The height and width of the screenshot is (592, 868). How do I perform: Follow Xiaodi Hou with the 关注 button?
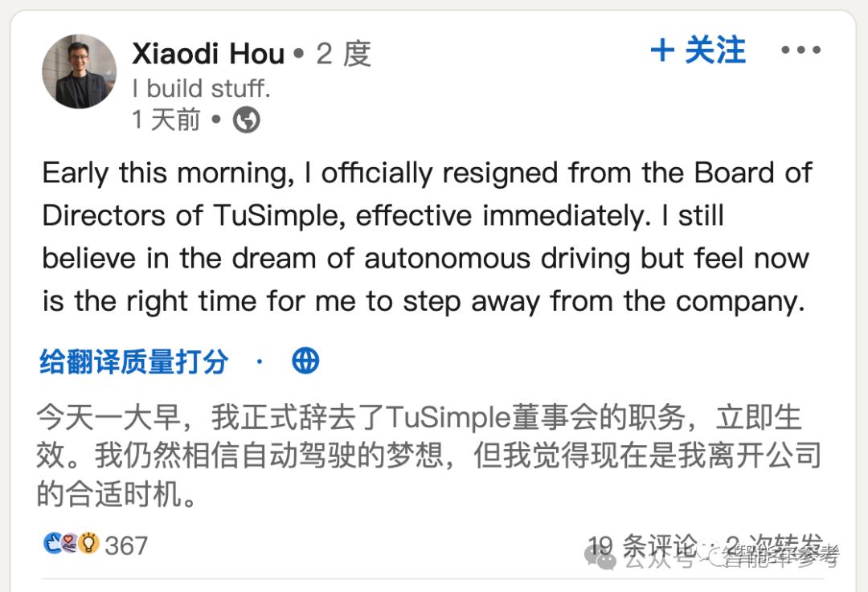pyautogui.click(x=698, y=51)
